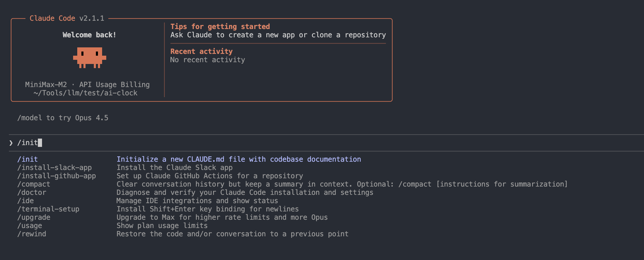The image size is (644, 260).
Task: Click the Claude Code pixel mascot icon
Action: tap(89, 57)
